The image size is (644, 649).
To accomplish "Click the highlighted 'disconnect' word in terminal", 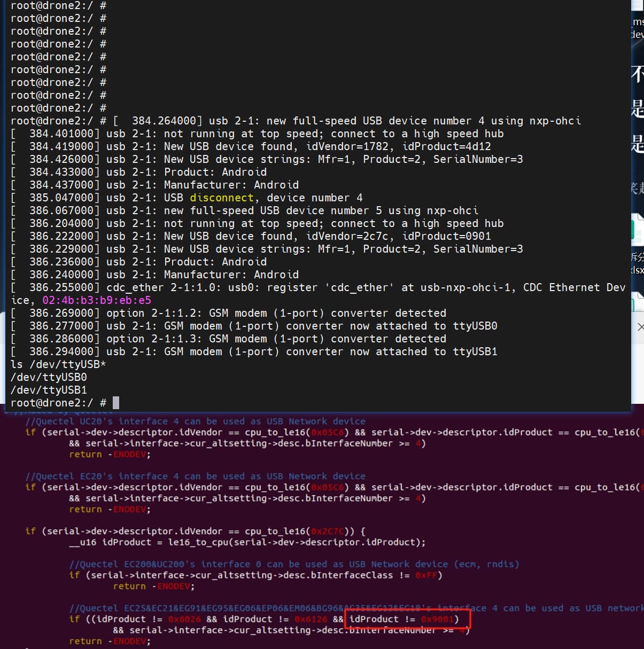I will pyautogui.click(x=221, y=198).
